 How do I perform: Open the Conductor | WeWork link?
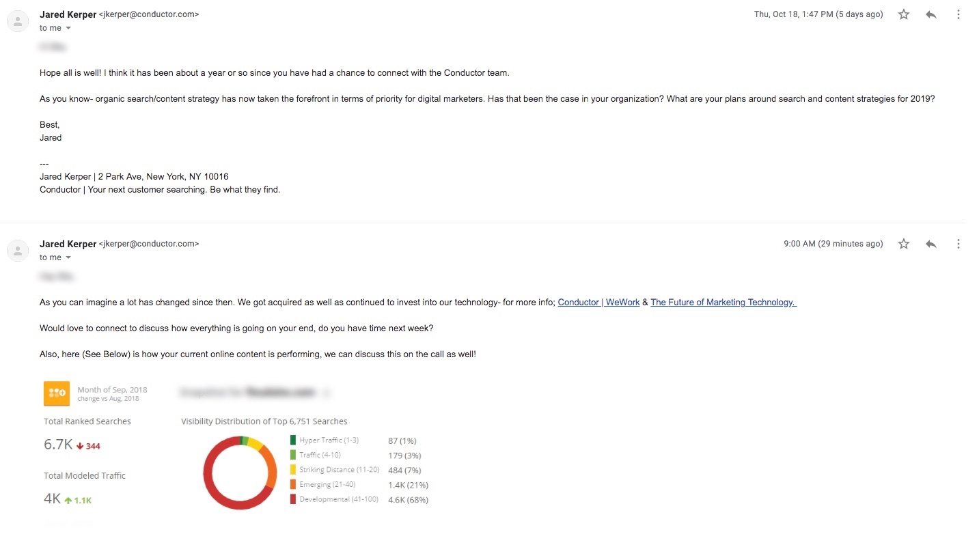click(598, 302)
